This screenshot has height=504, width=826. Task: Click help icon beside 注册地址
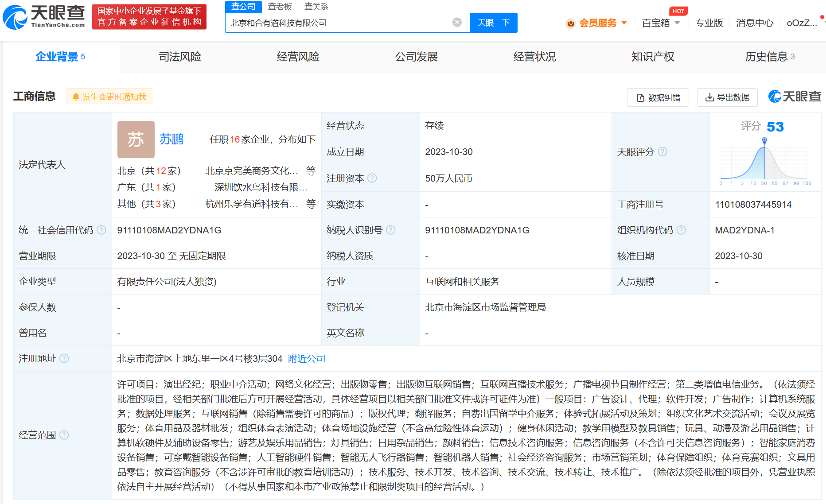tap(64, 358)
